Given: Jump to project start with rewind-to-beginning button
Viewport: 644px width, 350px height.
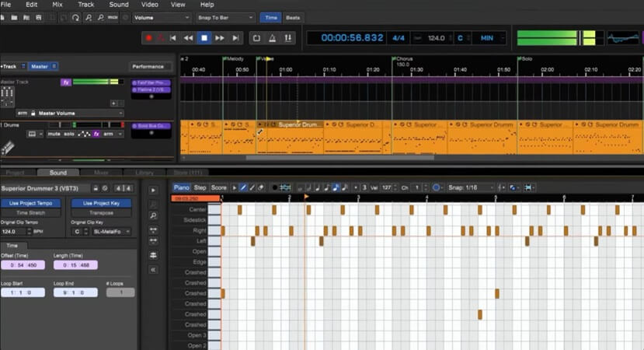Looking at the screenshot, I should [173, 38].
